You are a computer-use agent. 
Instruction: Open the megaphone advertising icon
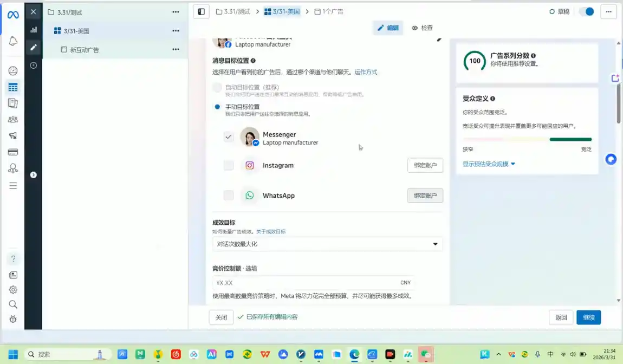pos(13,136)
